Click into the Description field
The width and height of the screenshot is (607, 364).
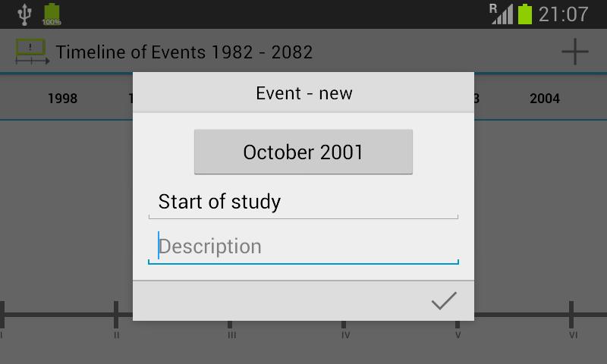[303, 246]
